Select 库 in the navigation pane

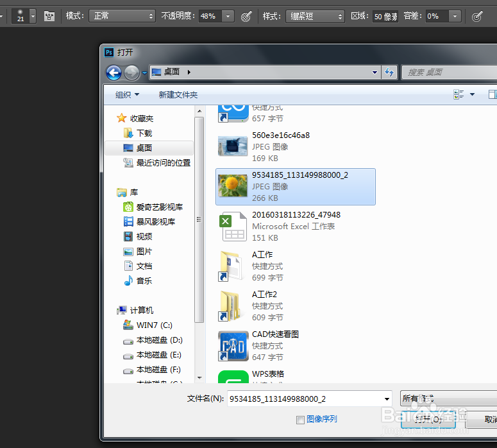128,193
